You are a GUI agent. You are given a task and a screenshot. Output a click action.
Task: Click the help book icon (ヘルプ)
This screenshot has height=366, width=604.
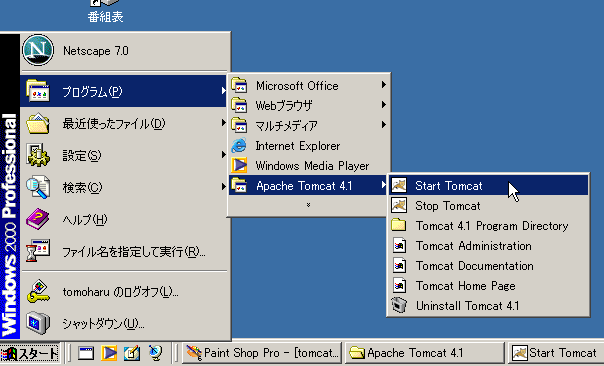pos(37,219)
